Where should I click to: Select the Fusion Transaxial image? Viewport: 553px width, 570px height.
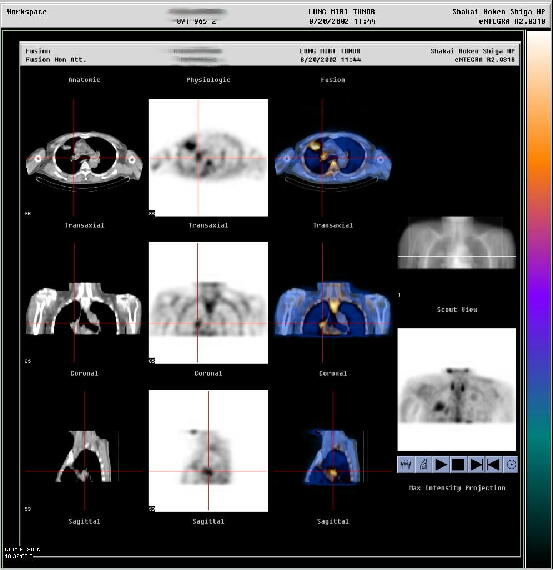pyautogui.click(x=333, y=158)
